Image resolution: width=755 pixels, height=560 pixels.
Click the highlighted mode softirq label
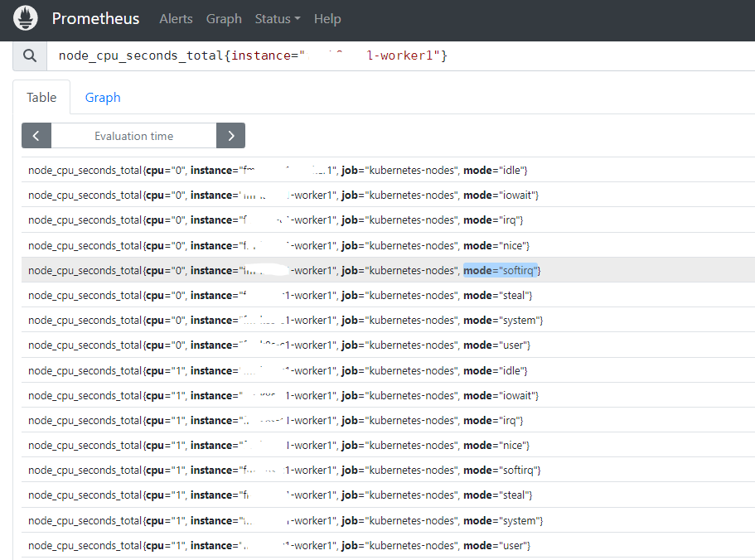tap(501, 270)
